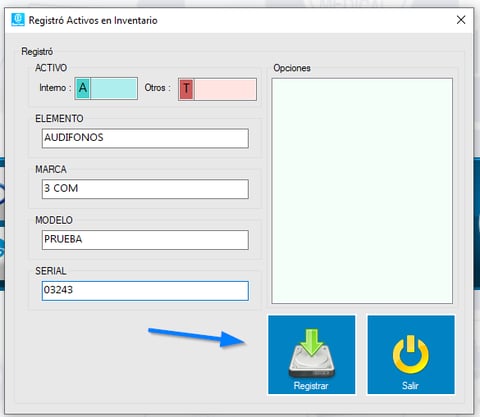This screenshot has width=480, height=417.
Task: Click the Registrar button label text
Action: (x=311, y=386)
